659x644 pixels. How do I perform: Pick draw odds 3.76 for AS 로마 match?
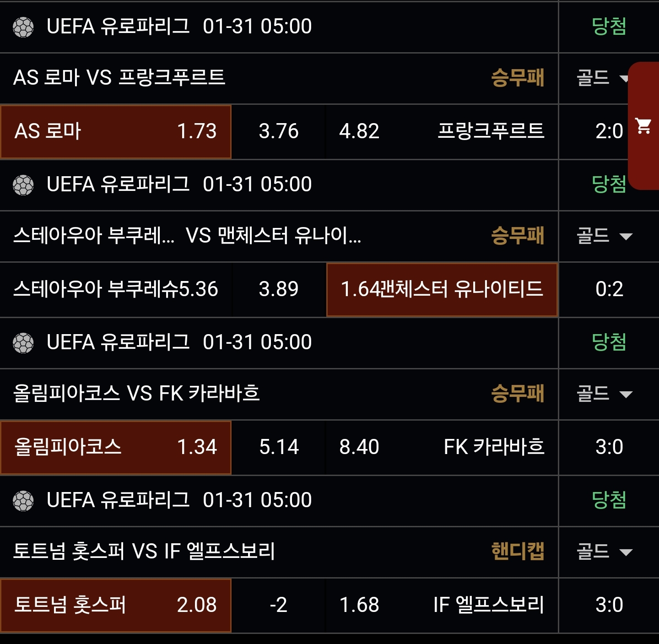[x=278, y=132]
